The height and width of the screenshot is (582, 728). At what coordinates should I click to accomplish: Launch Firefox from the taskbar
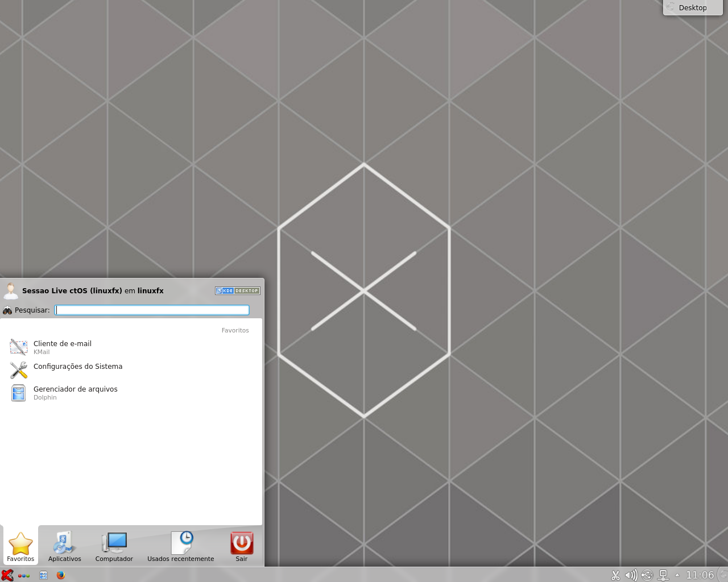61,575
